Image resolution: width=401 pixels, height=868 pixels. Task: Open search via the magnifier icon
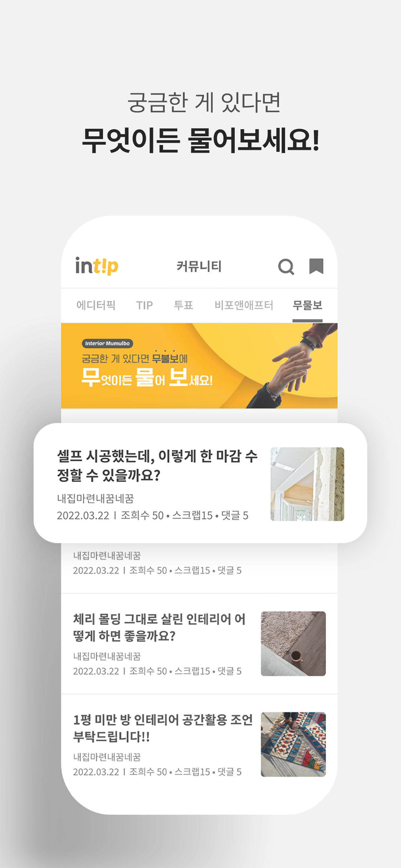(x=286, y=266)
